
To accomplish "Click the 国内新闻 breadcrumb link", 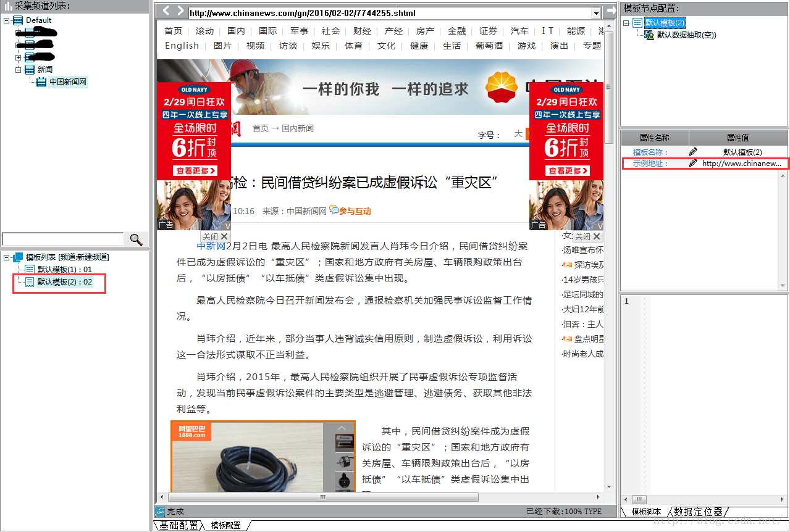I will tap(298, 128).
